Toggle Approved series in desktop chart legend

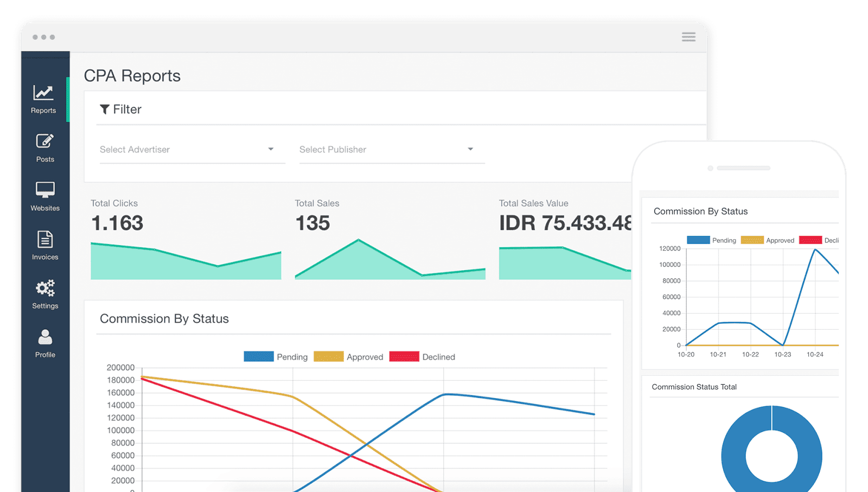348,356
